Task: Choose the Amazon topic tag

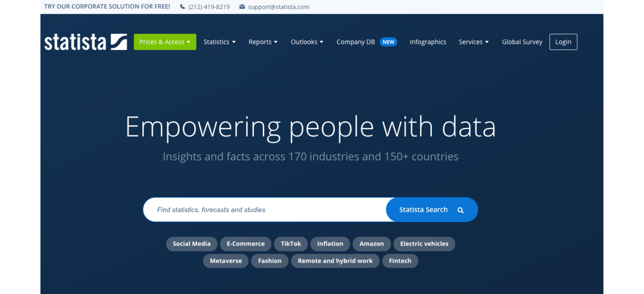Action: click(x=372, y=244)
